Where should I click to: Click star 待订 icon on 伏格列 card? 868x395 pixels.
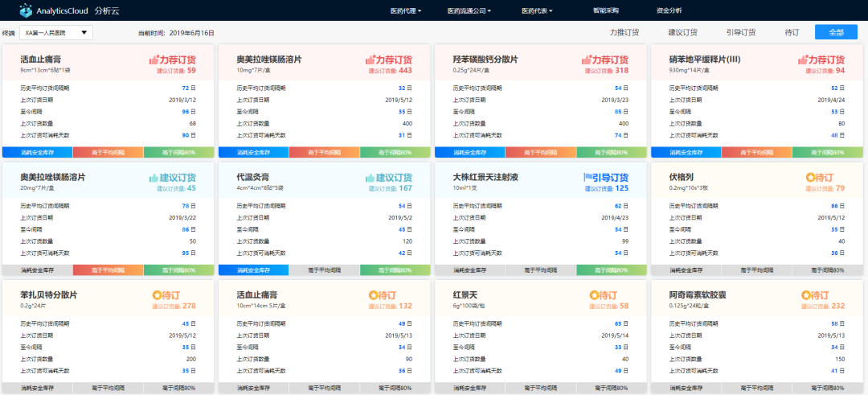pyautogui.click(x=810, y=178)
